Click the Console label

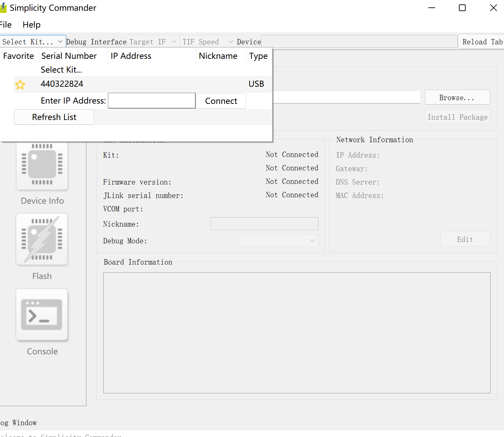(42, 351)
